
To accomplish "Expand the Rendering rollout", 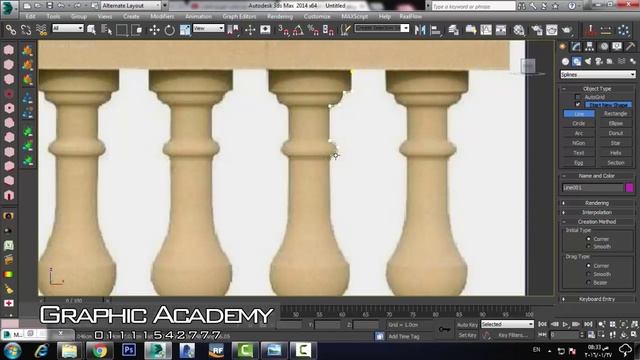I will click(x=597, y=203).
